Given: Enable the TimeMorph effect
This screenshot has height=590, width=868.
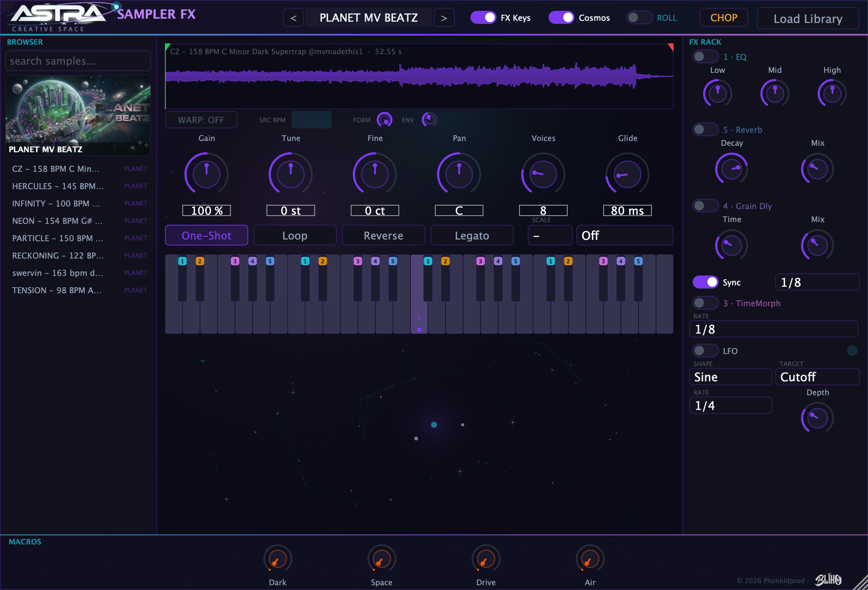Looking at the screenshot, I should pos(705,303).
